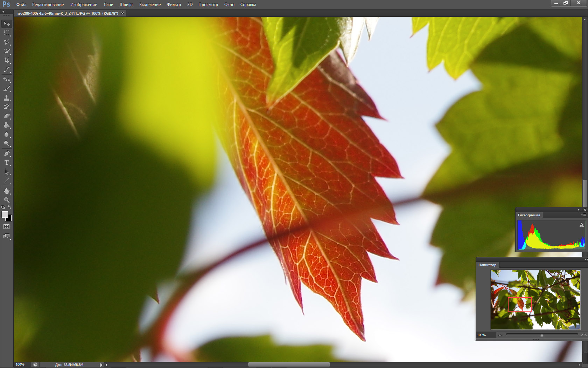
Task: Select the Quick Selection tool
Action: pos(7,51)
